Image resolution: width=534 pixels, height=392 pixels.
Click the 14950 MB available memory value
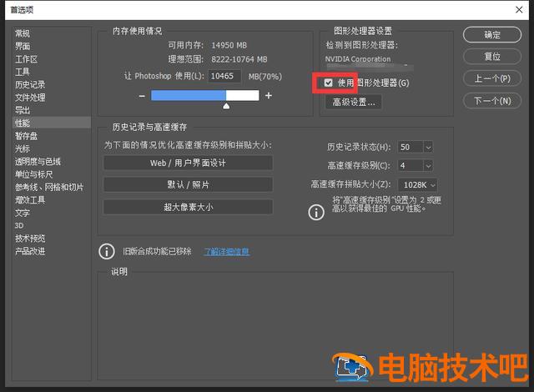pos(229,45)
